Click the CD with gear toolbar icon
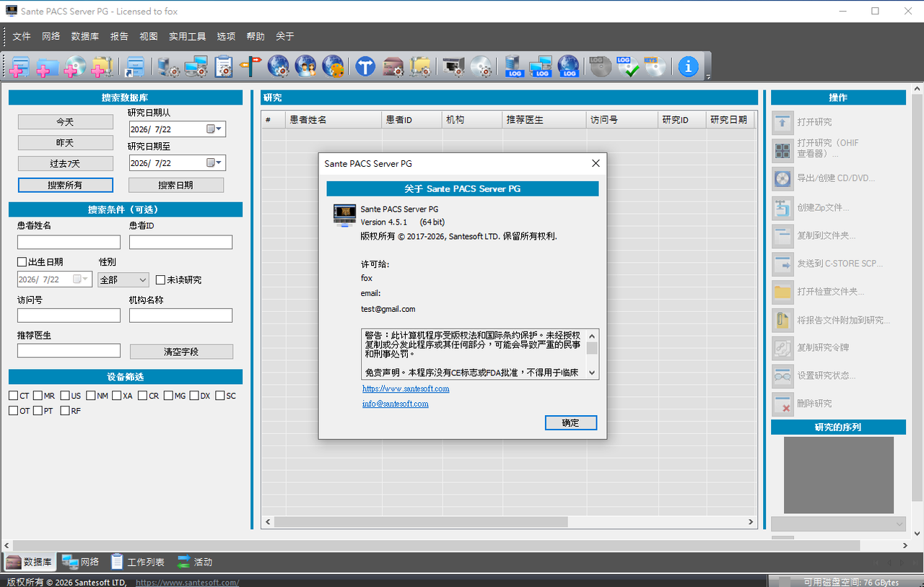 pyautogui.click(x=481, y=66)
